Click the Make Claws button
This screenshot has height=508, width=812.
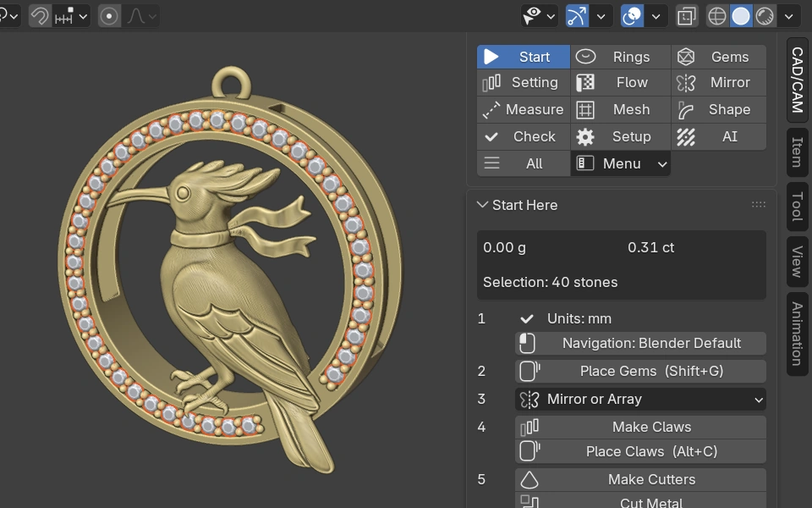640,427
